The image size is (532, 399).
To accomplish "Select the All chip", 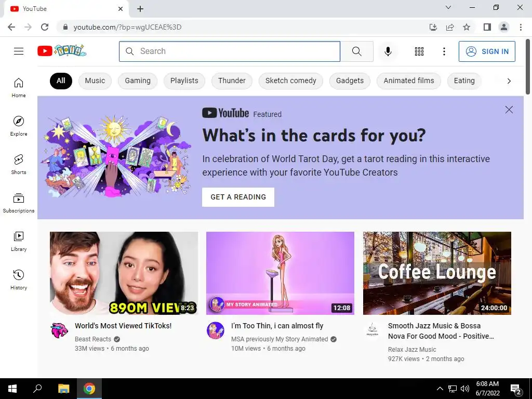I will tap(61, 81).
